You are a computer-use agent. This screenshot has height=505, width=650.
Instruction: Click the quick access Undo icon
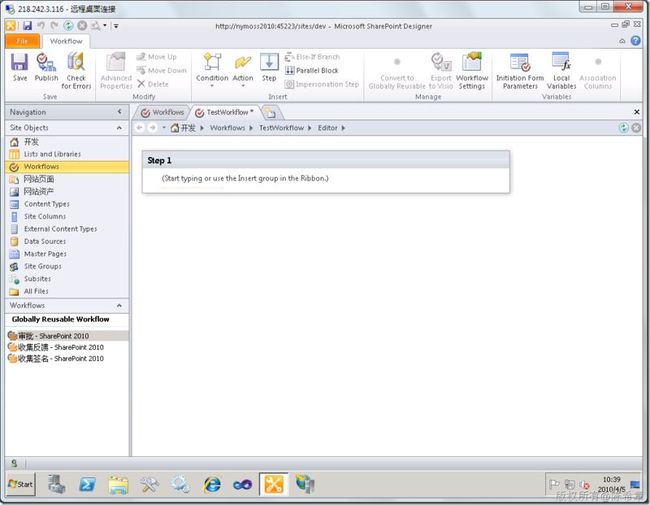click(41, 26)
